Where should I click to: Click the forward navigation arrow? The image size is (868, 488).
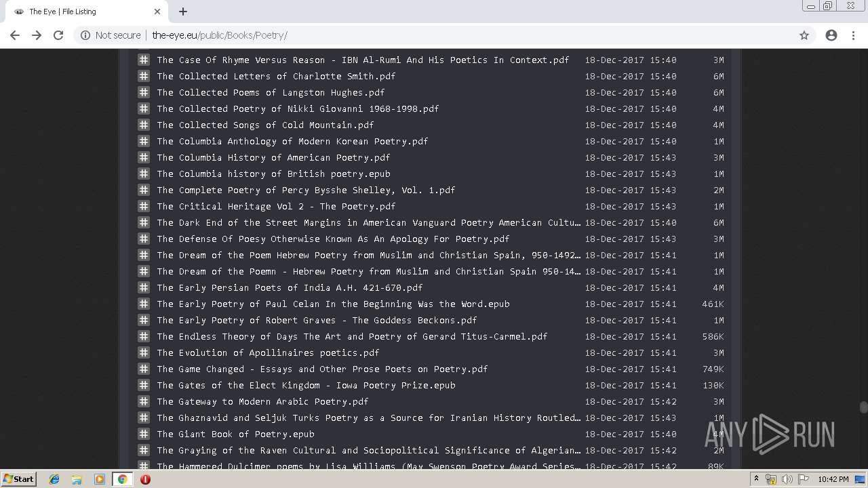coord(37,35)
